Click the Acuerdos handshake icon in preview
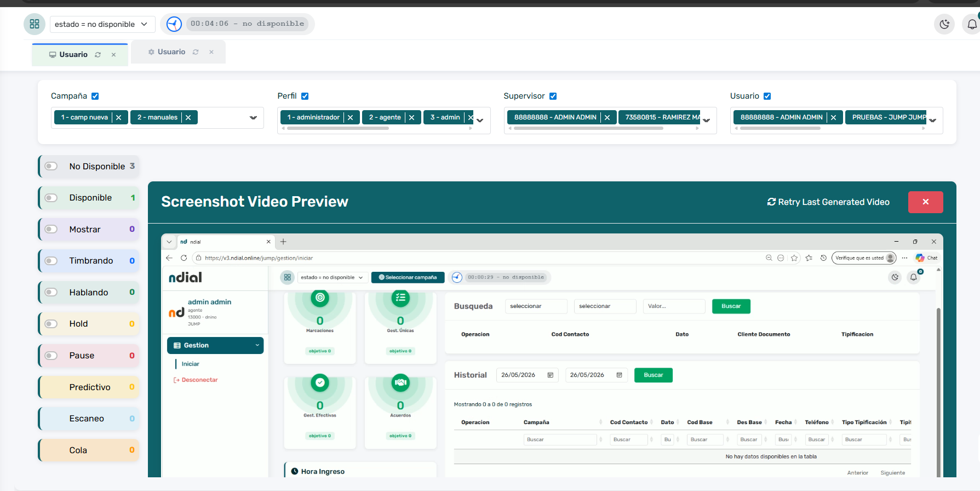This screenshot has height=491, width=980. pyautogui.click(x=400, y=382)
